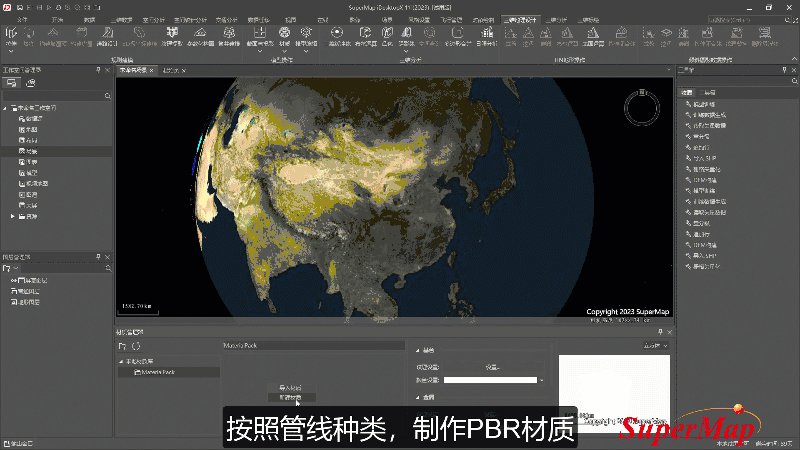Select the highlighted workspace tree node

tap(56, 151)
